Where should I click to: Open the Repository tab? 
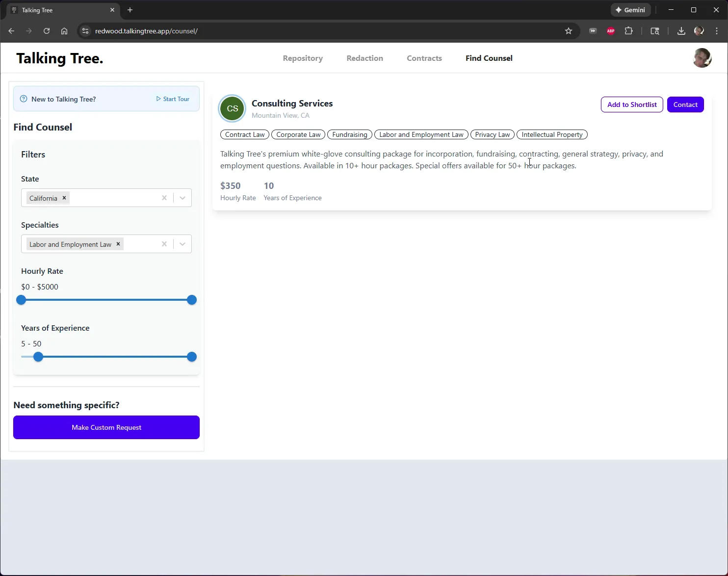click(303, 58)
